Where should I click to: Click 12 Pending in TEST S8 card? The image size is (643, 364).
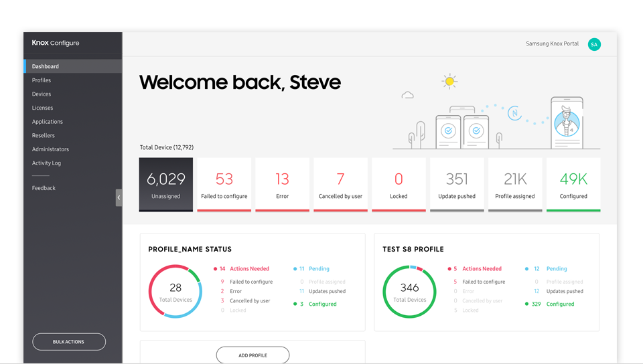pos(547,269)
